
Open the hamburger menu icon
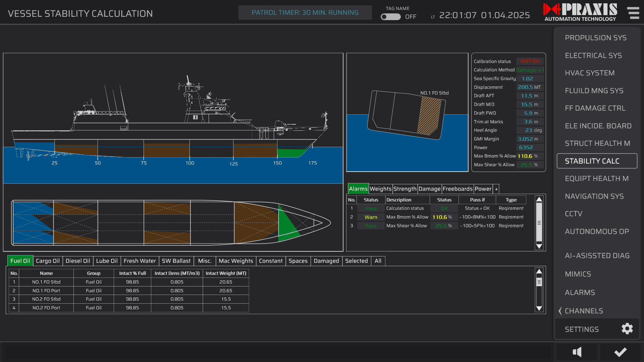(x=633, y=13)
